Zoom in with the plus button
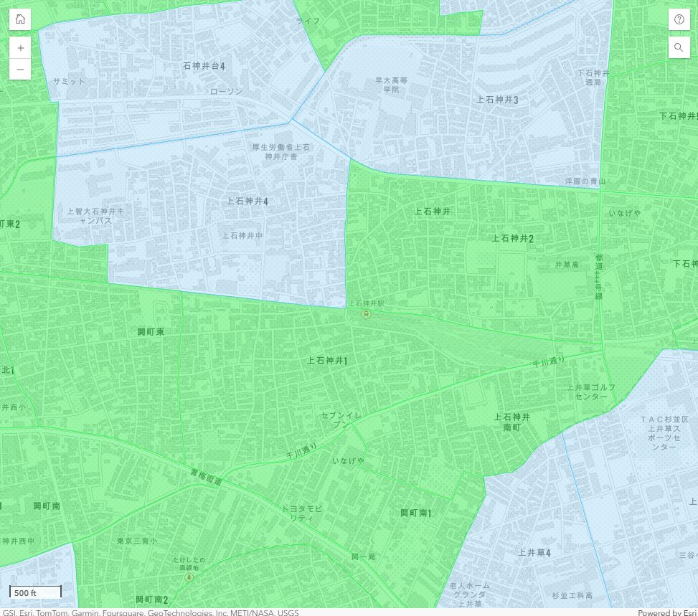This screenshot has width=698, height=616. tap(20, 48)
